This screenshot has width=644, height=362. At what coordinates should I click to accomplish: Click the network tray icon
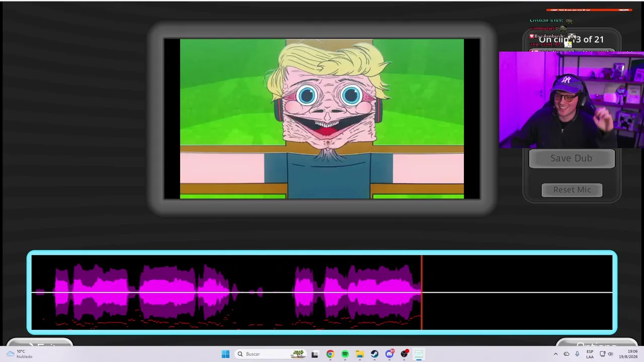(x=603, y=354)
